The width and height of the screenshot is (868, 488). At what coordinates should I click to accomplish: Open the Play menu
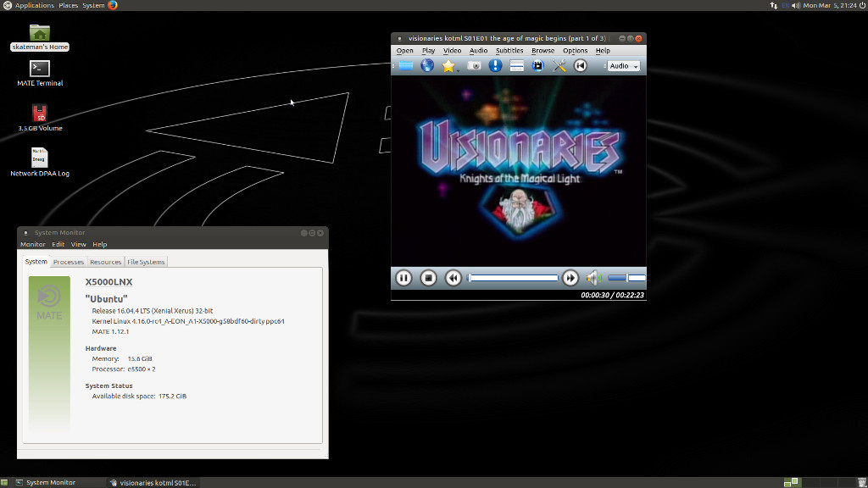coord(428,50)
